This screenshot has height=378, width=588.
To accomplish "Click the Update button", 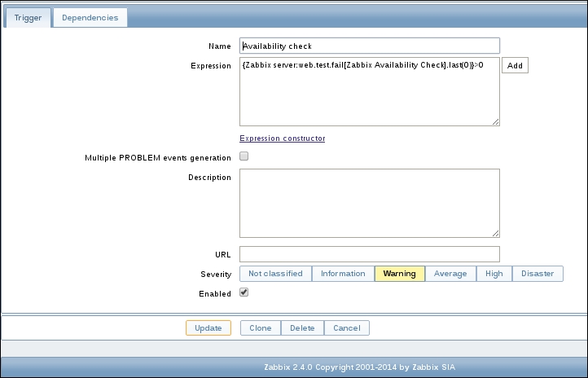I will coord(208,327).
